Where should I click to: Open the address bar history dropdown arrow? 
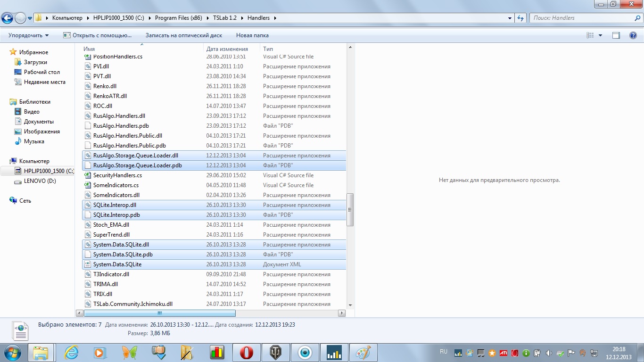point(510,18)
